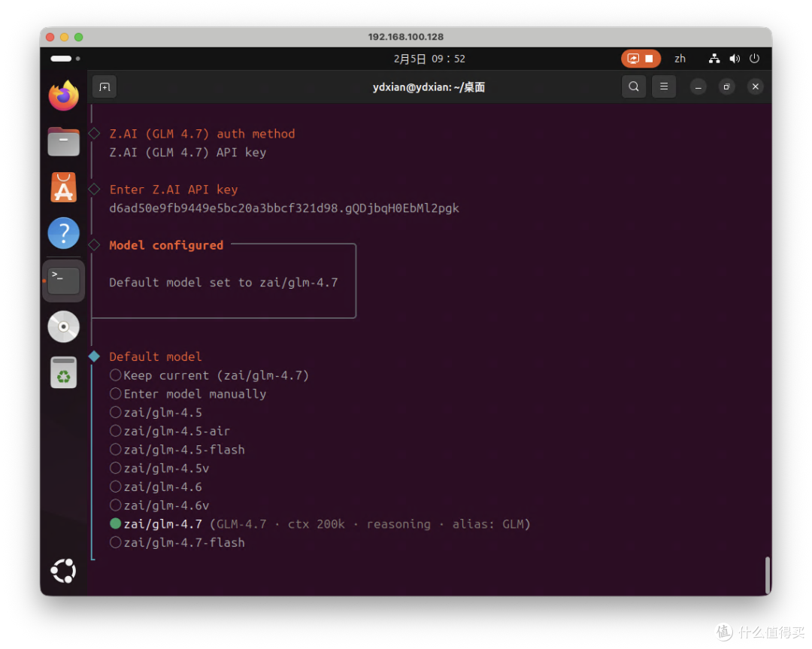The width and height of the screenshot is (812, 649).
Task: Close the terminal window
Action: 756,87
